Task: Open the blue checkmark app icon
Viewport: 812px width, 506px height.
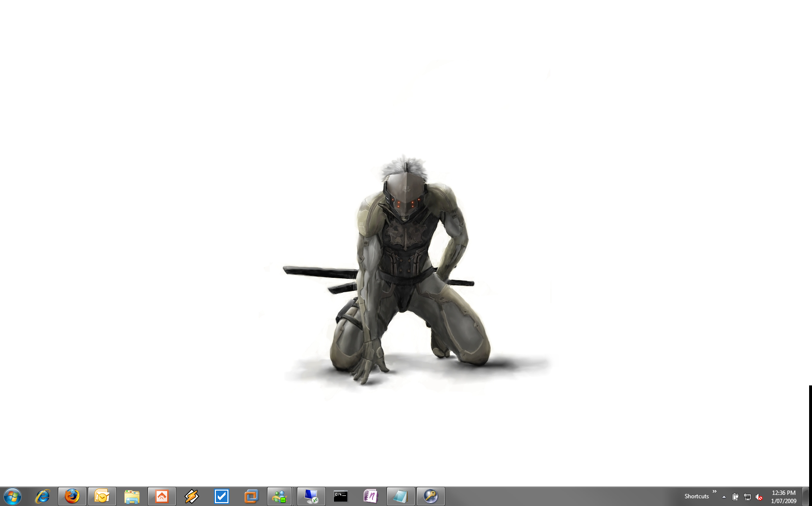Action: (x=222, y=496)
